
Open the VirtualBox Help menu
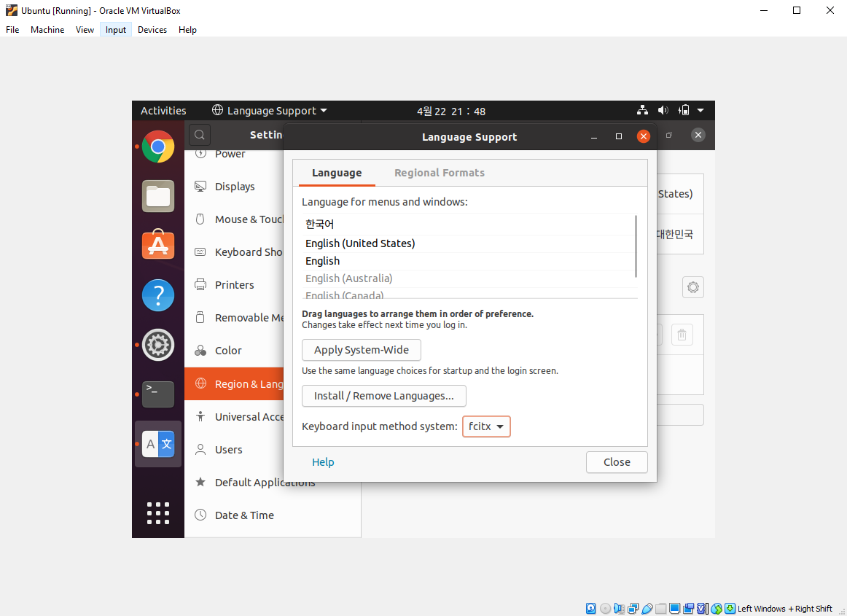187,30
